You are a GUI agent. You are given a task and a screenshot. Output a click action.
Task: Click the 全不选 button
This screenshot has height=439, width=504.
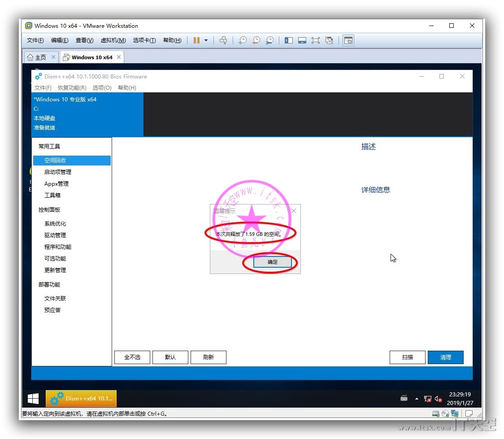click(132, 357)
